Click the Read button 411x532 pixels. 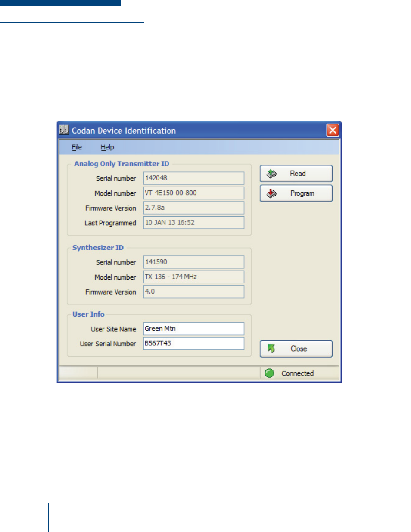click(x=296, y=174)
